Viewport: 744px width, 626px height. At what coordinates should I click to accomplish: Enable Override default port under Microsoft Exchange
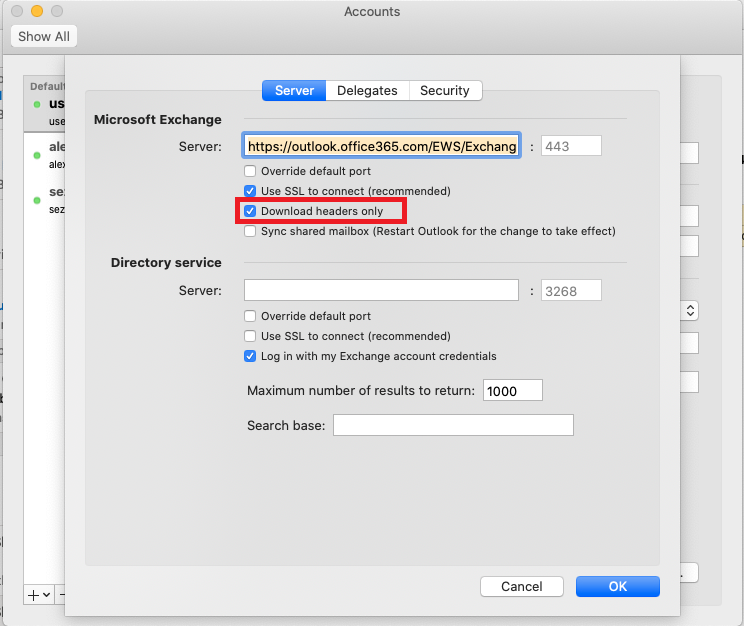(250, 171)
